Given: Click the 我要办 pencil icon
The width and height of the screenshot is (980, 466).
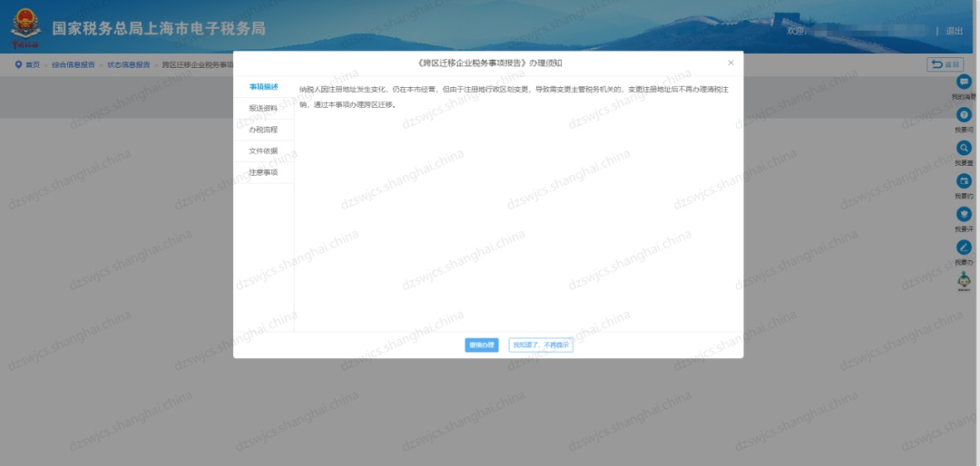Looking at the screenshot, I should pos(965,248).
